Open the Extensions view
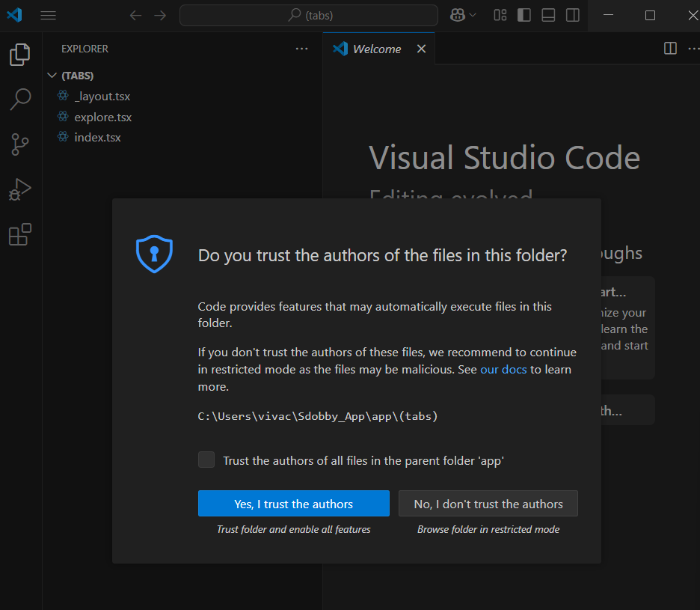The image size is (700, 610). pos(20,234)
